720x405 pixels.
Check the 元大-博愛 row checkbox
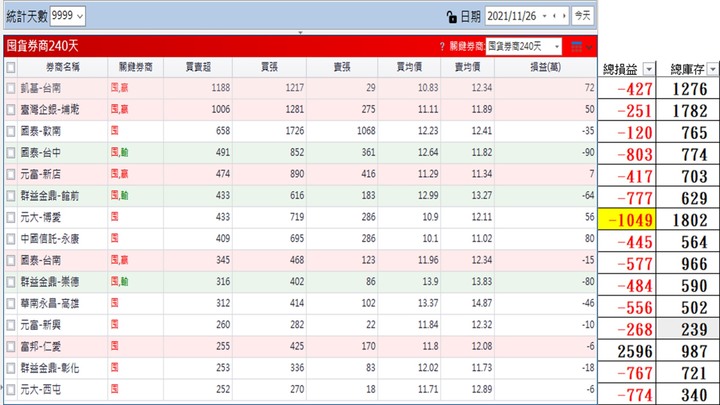click(x=11, y=217)
